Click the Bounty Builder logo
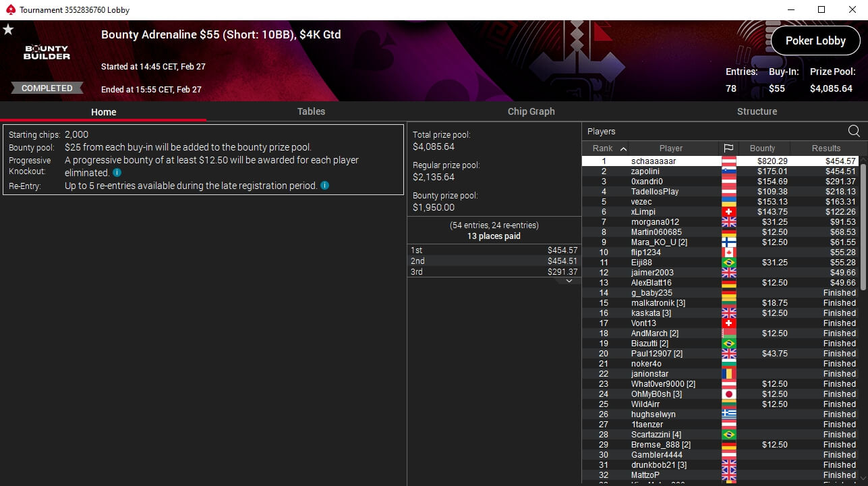This screenshot has width=868, height=486. (47, 53)
